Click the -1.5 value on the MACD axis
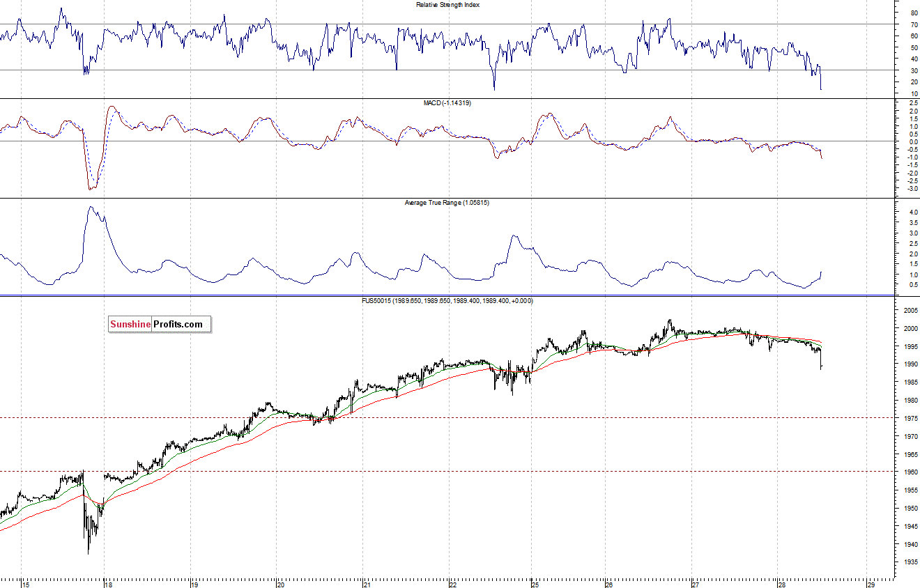The width and height of the screenshot is (920, 588). pos(912,165)
